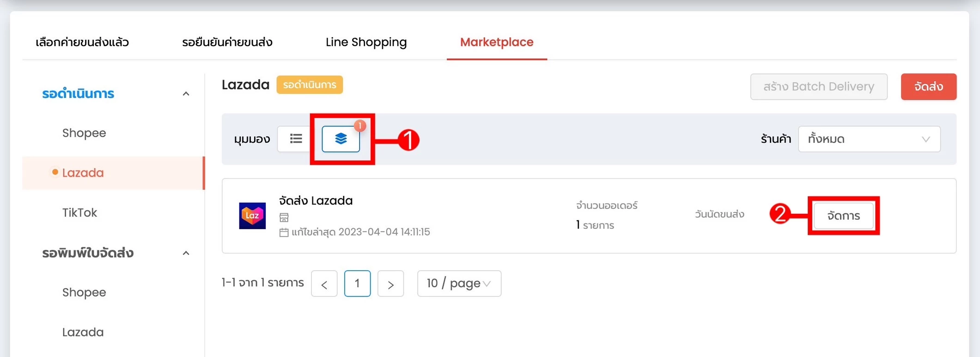Go to next page arrow
This screenshot has height=357, width=980.
391,284
